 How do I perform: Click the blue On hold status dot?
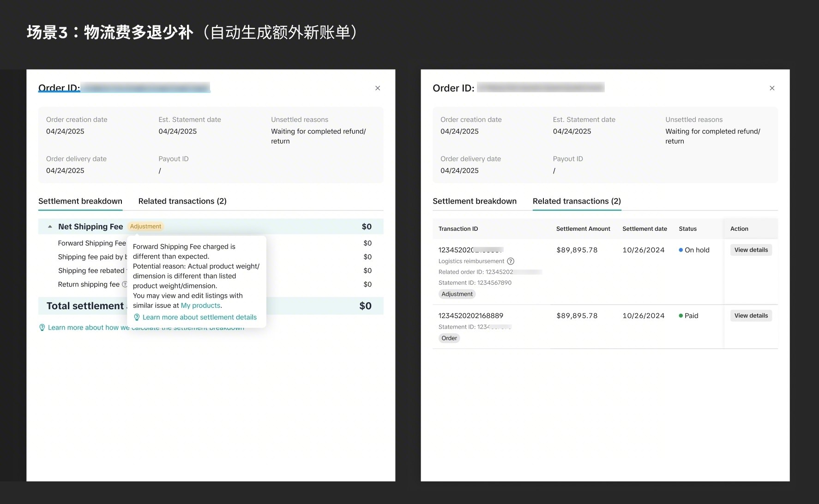point(680,250)
